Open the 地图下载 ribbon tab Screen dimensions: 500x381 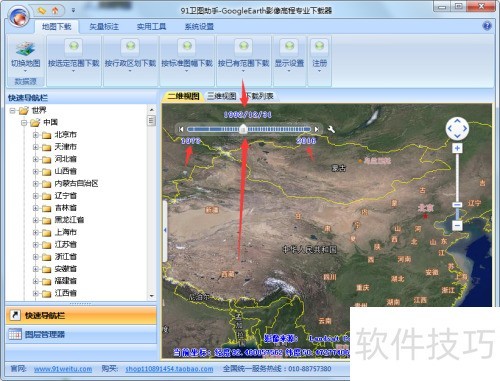click(x=57, y=27)
